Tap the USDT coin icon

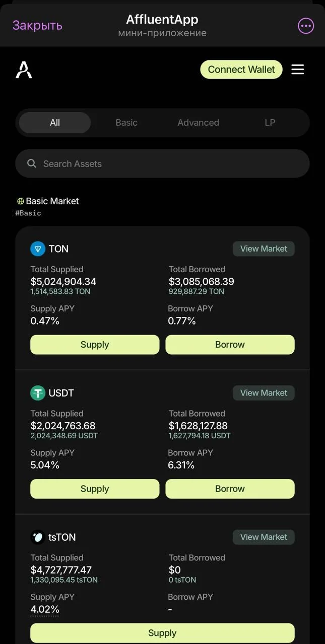[x=38, y=393]
